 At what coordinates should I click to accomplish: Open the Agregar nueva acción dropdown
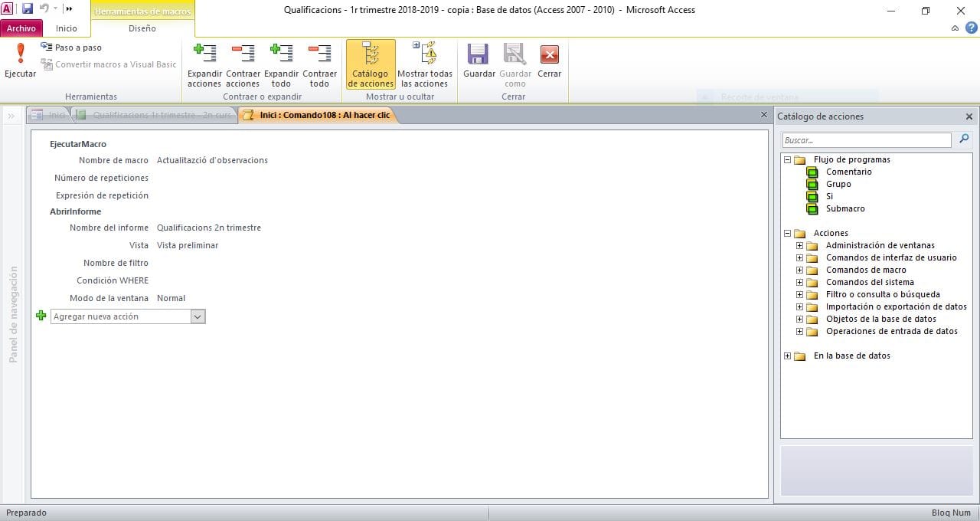198,316
